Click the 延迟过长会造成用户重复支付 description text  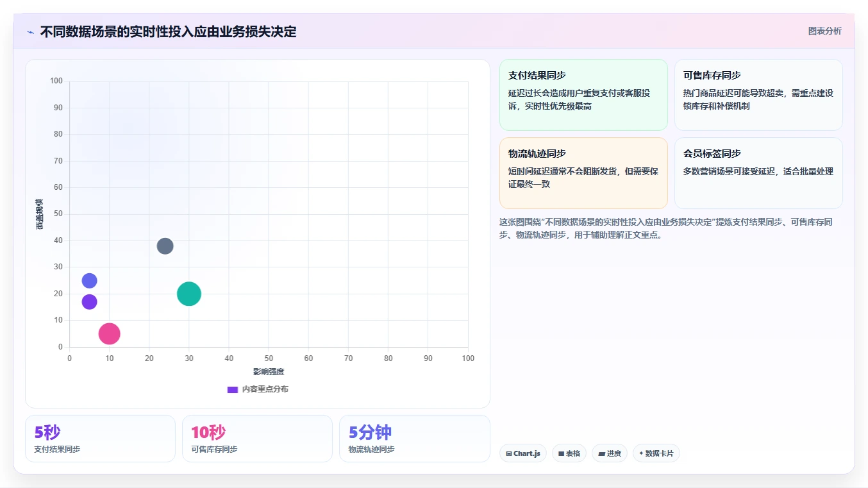coord(579,99)
